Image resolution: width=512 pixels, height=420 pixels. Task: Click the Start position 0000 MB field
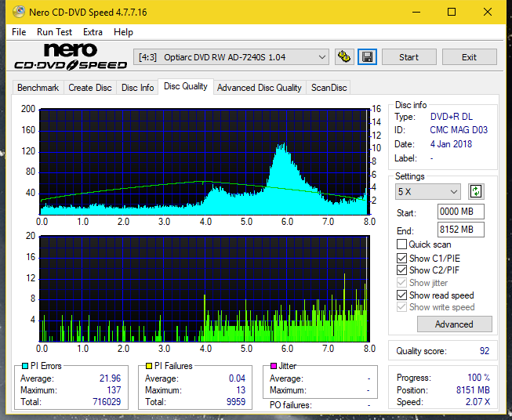point(460,212)
